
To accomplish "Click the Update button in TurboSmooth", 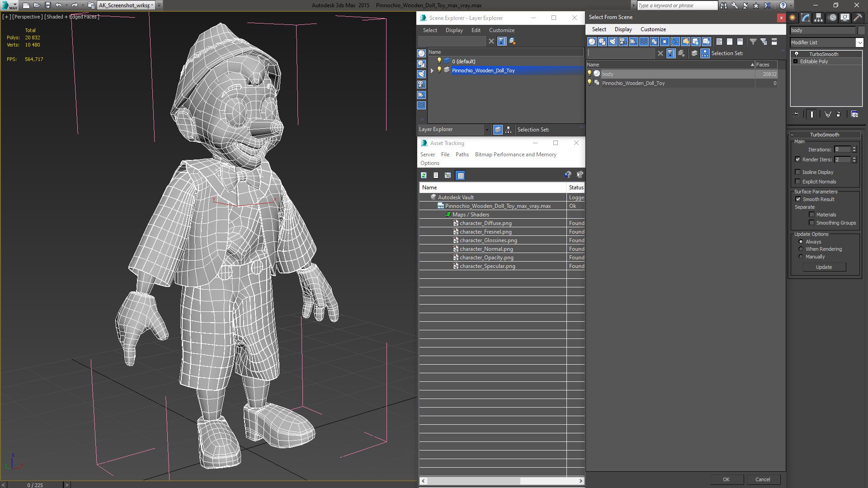I will click(x=824, y=267).
